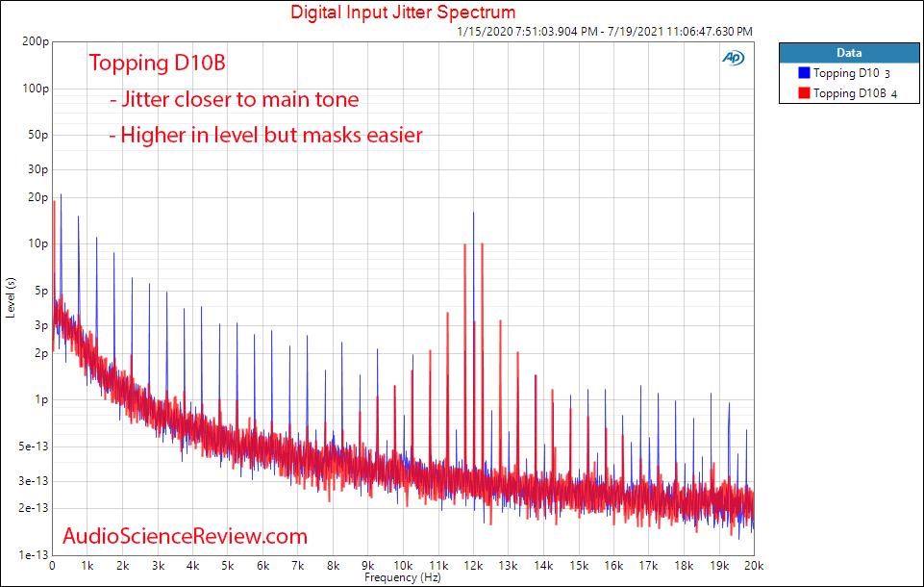Click the 18k frequency tick label
Viewport: 924px width, 587px height.
pyautogui.click(x=684, y=565)
